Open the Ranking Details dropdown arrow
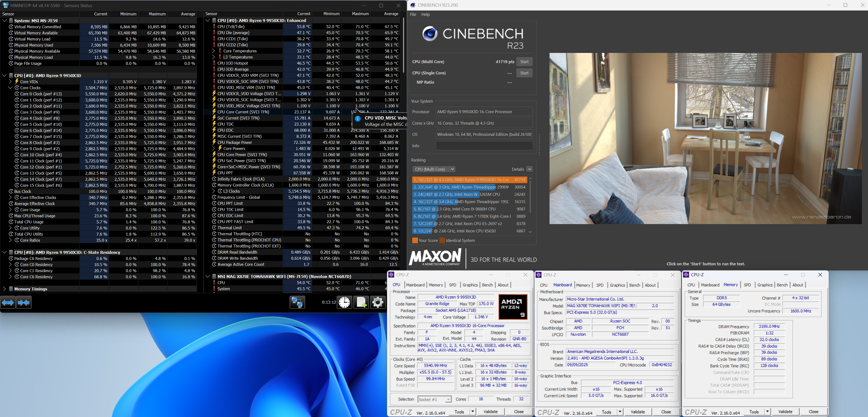The image size is (868, 417). 529,169
